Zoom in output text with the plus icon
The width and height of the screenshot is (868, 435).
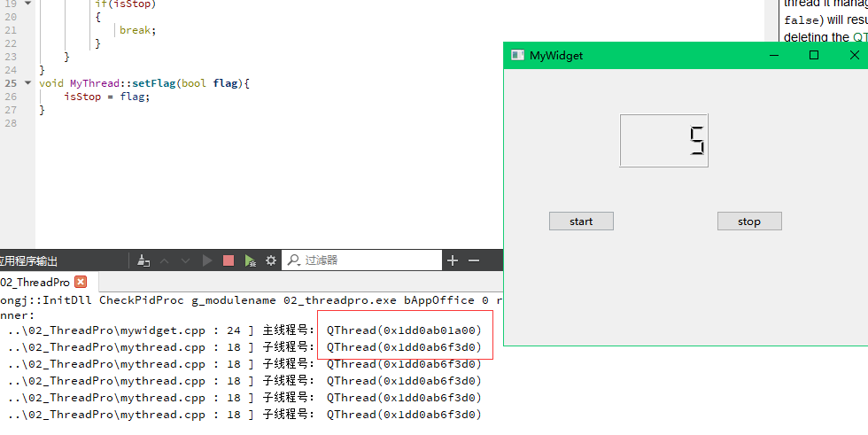[453, 260]
